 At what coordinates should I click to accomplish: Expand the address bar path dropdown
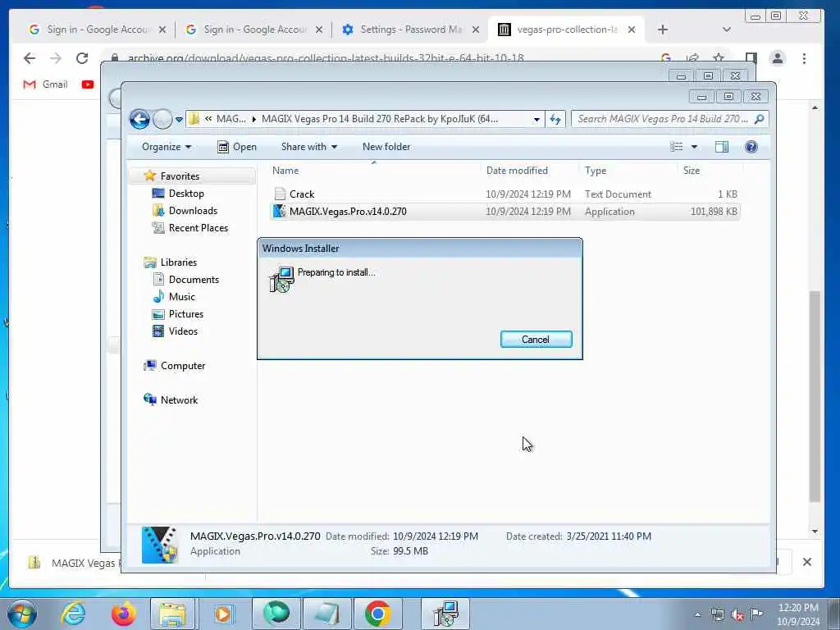click(x=536, y=120)
